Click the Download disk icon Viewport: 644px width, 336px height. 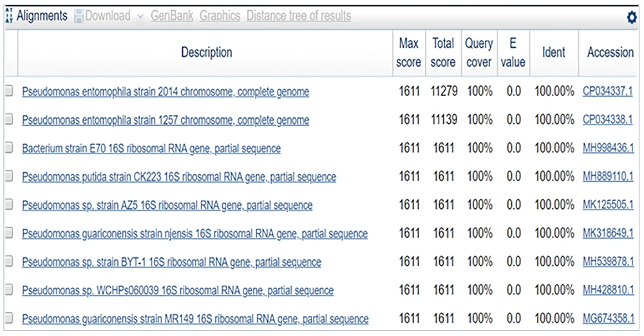79,16
